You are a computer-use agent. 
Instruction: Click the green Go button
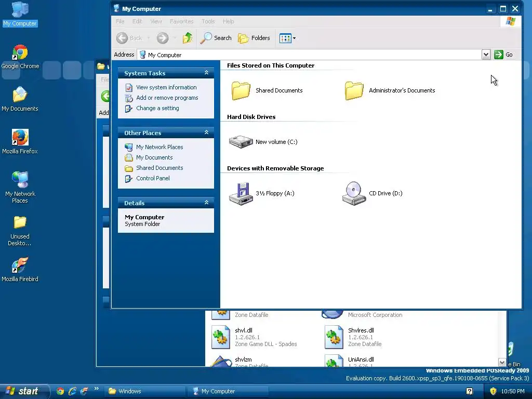click(x=503, y=55)
